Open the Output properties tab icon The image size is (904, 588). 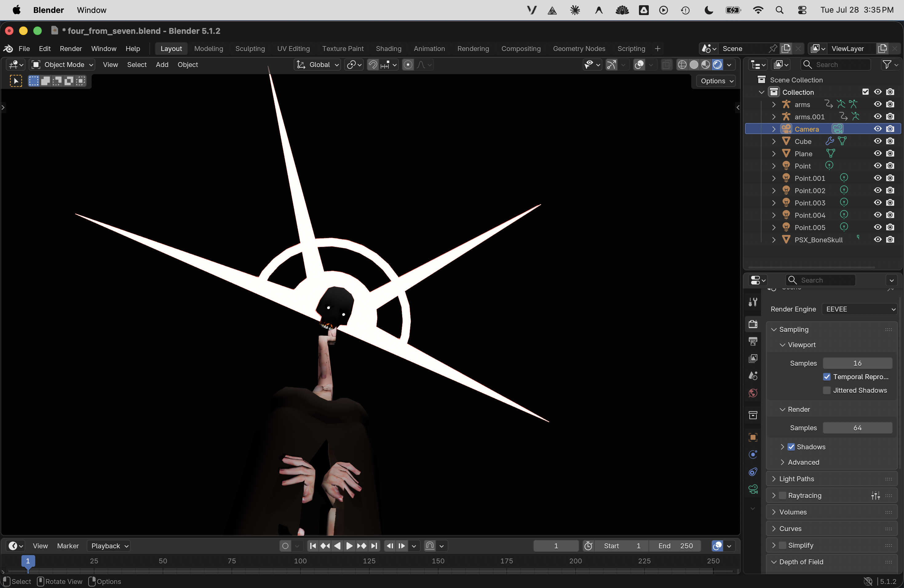click(753, 341)
